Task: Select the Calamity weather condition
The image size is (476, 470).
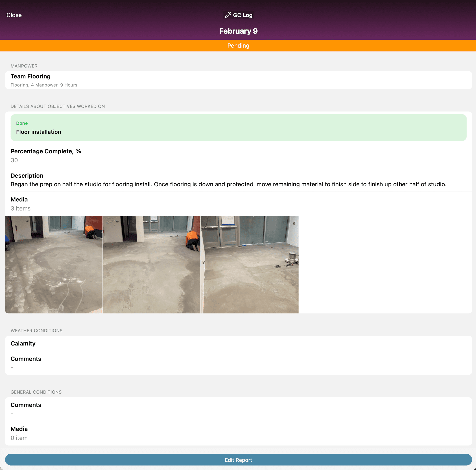Action: coord(23,343)
